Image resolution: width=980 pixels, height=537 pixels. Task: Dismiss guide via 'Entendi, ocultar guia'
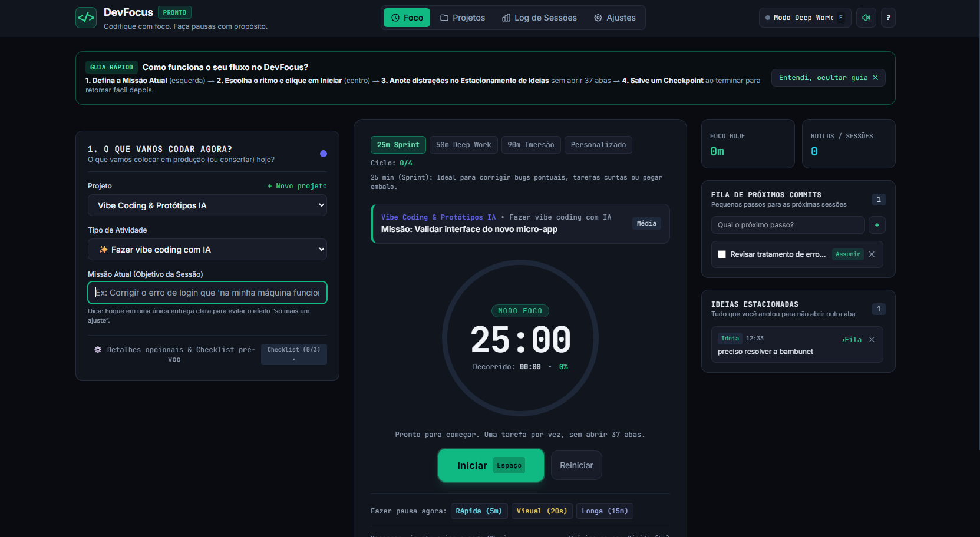[x=828, y=78]
